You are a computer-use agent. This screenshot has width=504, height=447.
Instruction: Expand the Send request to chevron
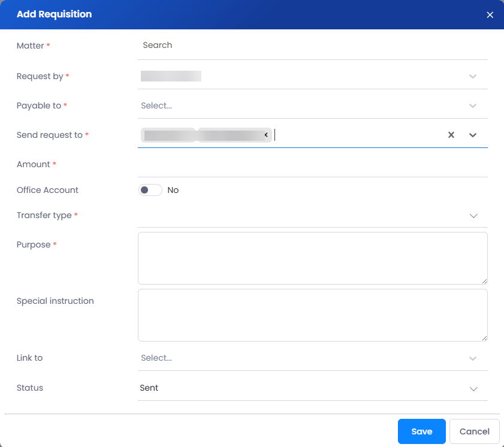click(472, 135)
